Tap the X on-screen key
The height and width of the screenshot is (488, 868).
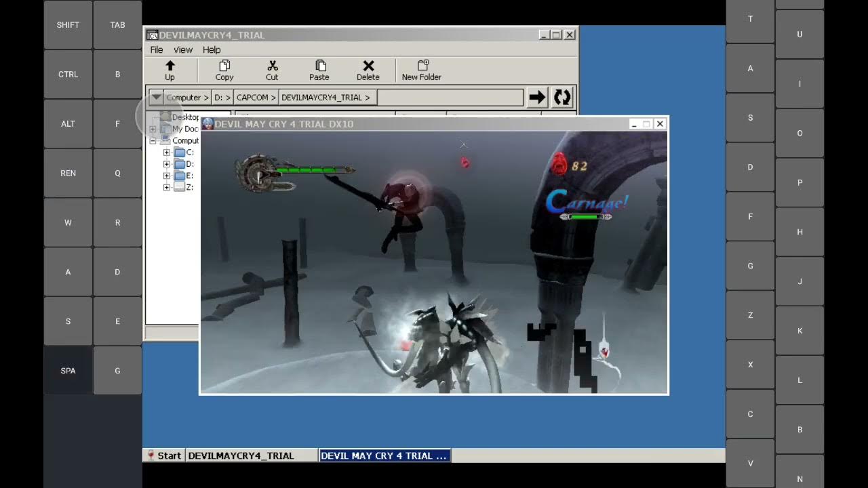750,365
